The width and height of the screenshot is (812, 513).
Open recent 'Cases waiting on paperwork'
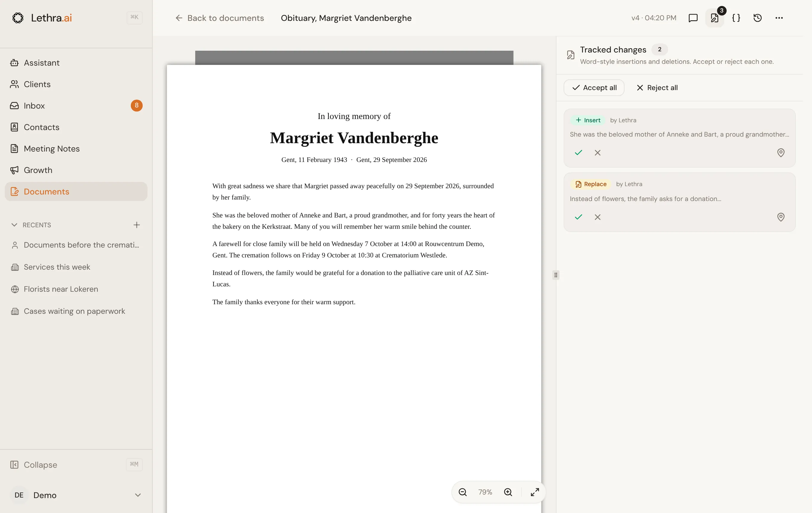[x=76, y=311]
